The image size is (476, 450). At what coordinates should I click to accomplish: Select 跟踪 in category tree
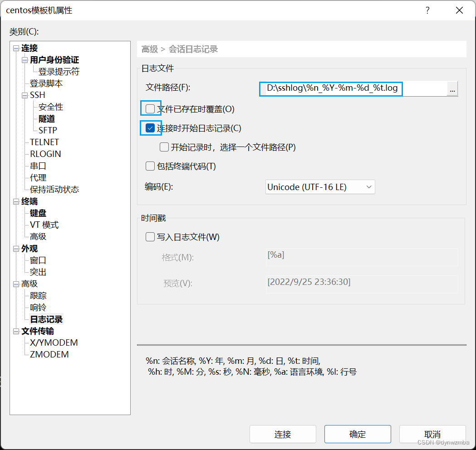(38, 296)
